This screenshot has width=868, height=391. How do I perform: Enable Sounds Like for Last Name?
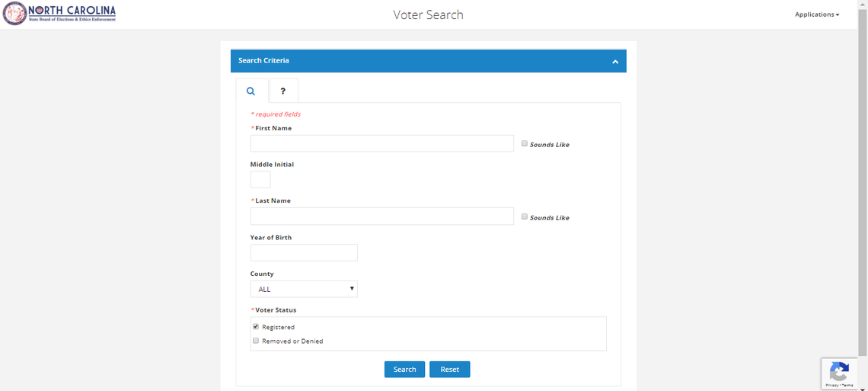525,216
